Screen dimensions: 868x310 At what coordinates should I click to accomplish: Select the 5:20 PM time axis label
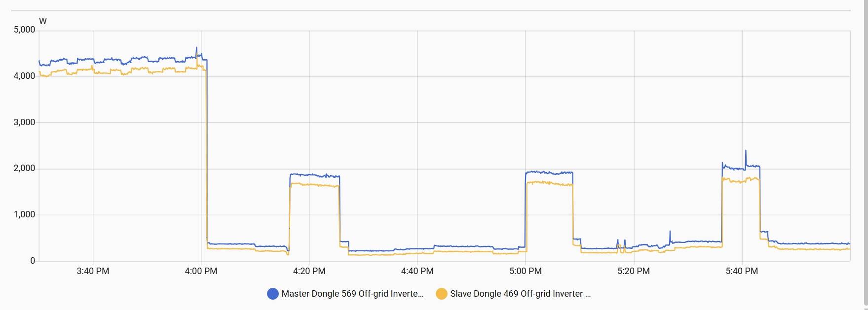pyautogui.click(x=633, y=271)
